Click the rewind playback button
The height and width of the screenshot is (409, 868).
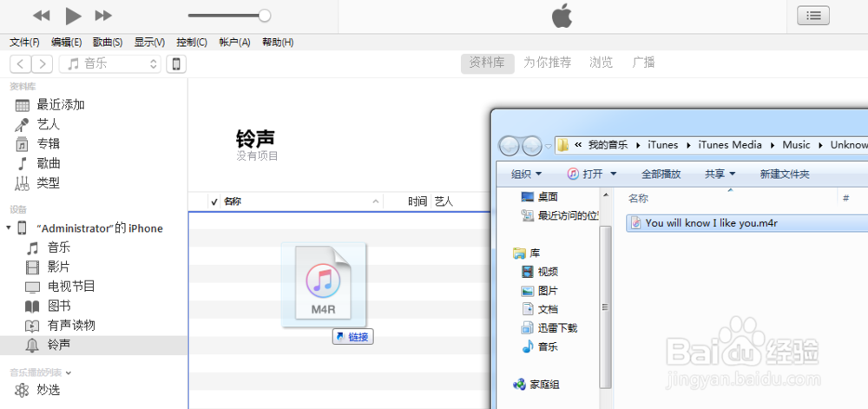41,16
